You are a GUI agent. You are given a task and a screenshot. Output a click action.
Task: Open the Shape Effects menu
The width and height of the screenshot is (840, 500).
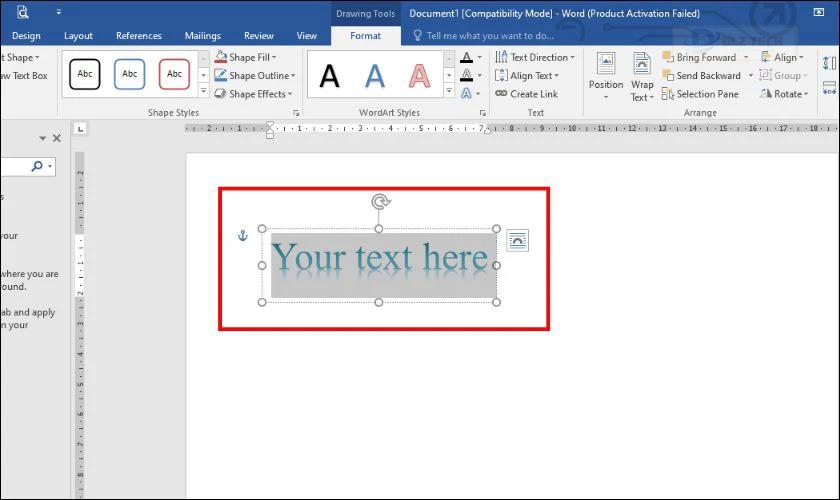coord(253,94)
